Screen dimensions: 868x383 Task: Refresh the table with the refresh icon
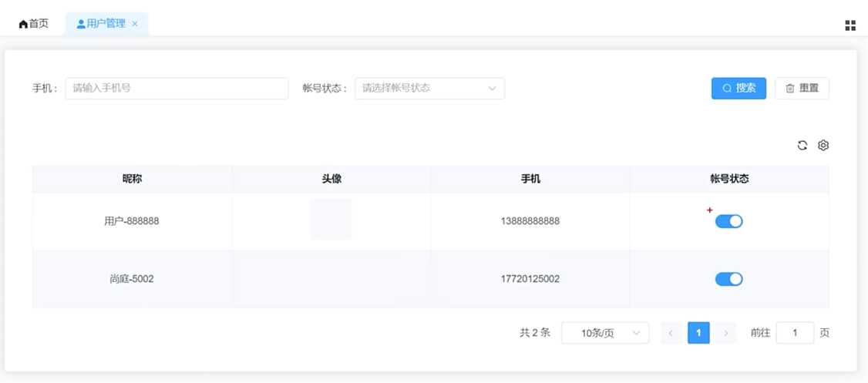[802, 146]
